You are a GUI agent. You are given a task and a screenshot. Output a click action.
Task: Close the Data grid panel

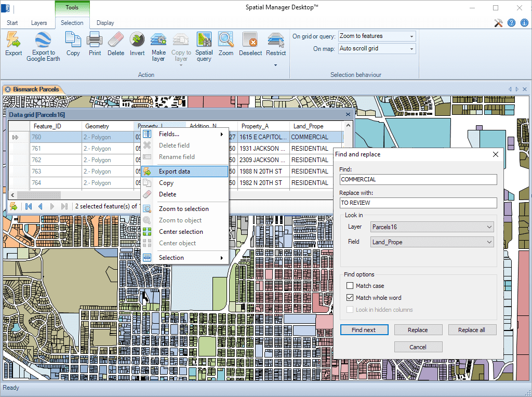click(348, 115)
